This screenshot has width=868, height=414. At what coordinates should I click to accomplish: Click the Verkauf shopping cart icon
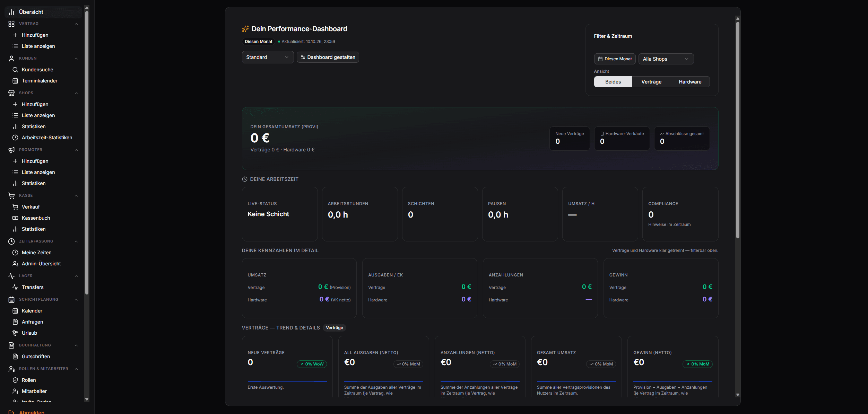(15, 207)
